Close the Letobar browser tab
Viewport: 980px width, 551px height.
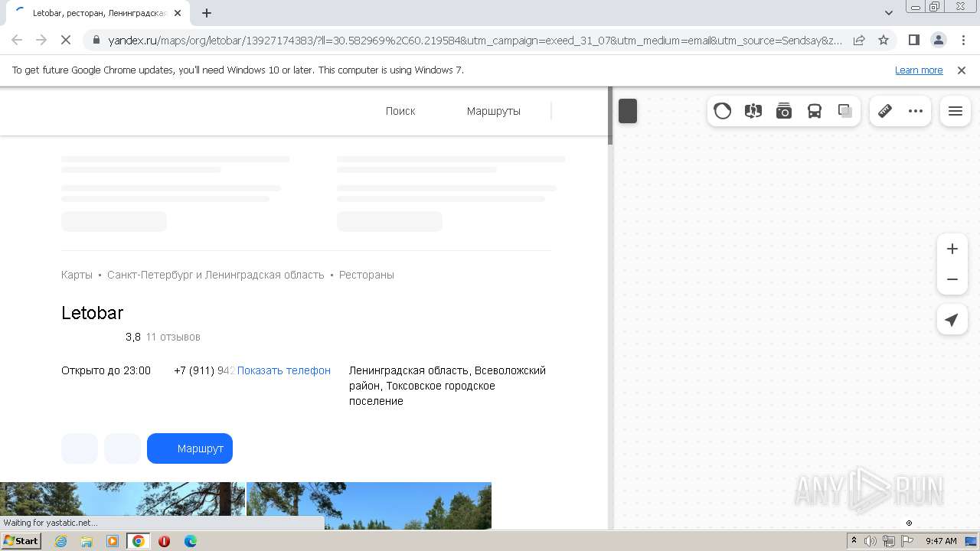click(x=178, y=13)
